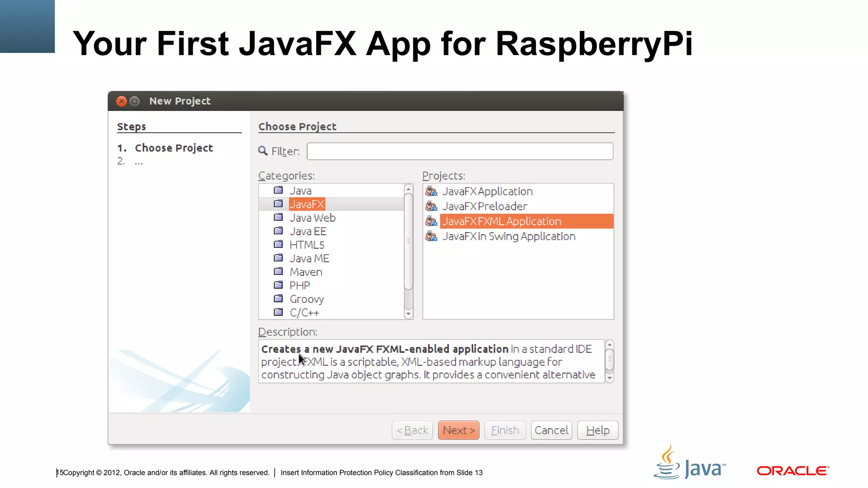Click the Java Web folder icon

pyautogui.click(x=278, y=217)
